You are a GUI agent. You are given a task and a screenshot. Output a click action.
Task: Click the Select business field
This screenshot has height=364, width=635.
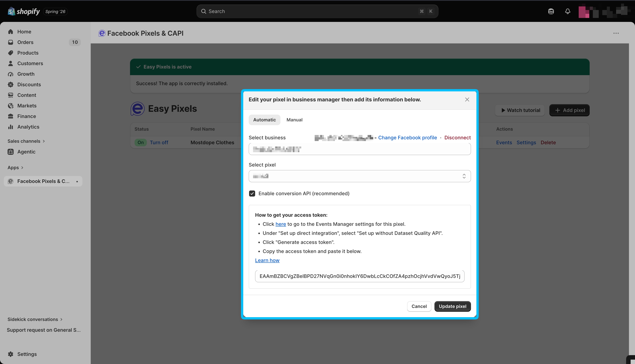click(359, 149)
